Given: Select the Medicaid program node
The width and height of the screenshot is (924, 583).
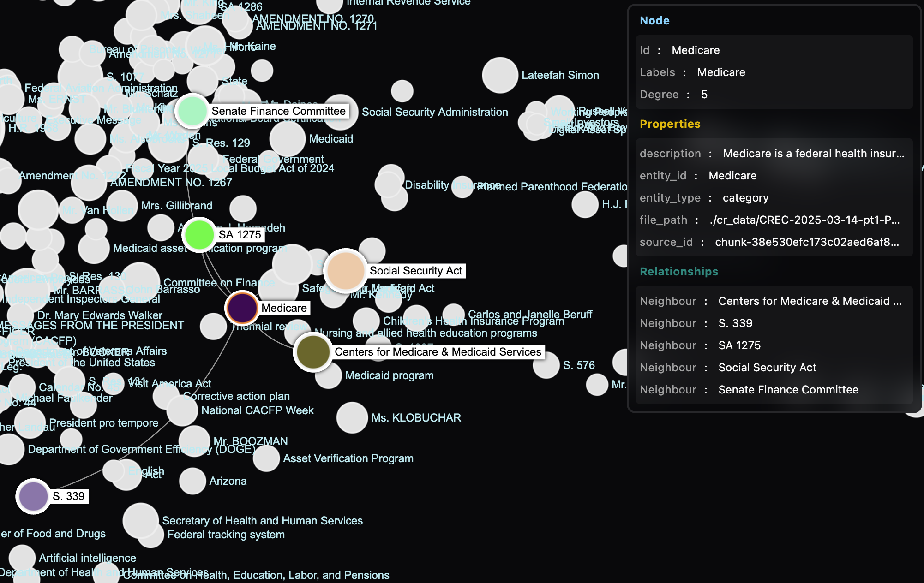Looking at the screenshot, I should (x=328, y=375).
